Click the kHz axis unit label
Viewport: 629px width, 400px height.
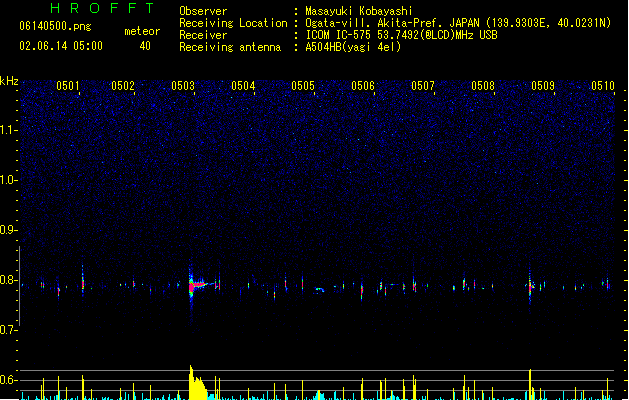pos(9,81)
